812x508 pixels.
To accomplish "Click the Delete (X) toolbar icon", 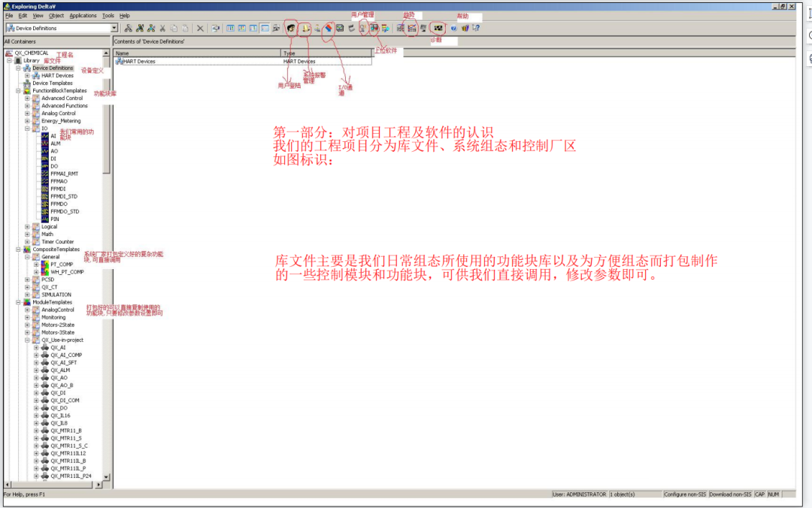I will click(x=200, y=29).
